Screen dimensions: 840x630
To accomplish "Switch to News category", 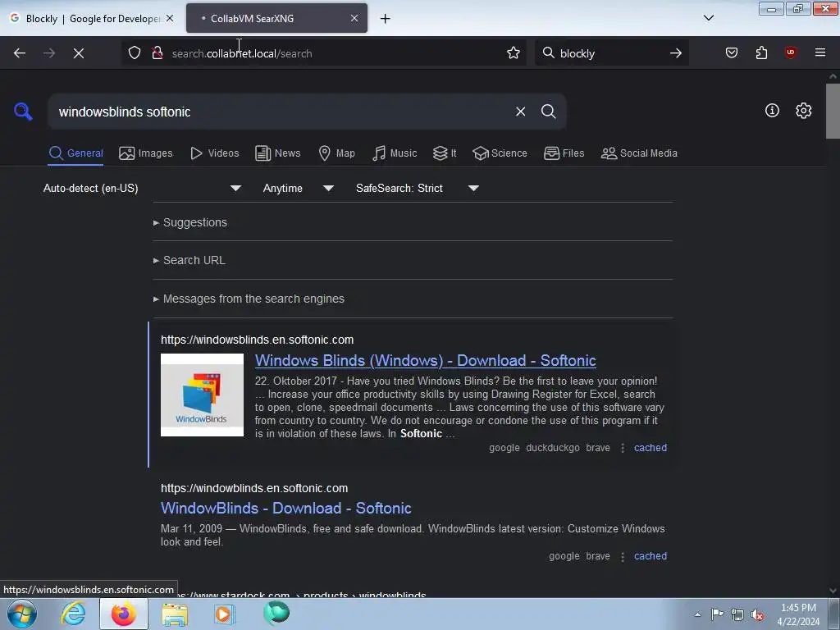I will click(x=278, y=153).
